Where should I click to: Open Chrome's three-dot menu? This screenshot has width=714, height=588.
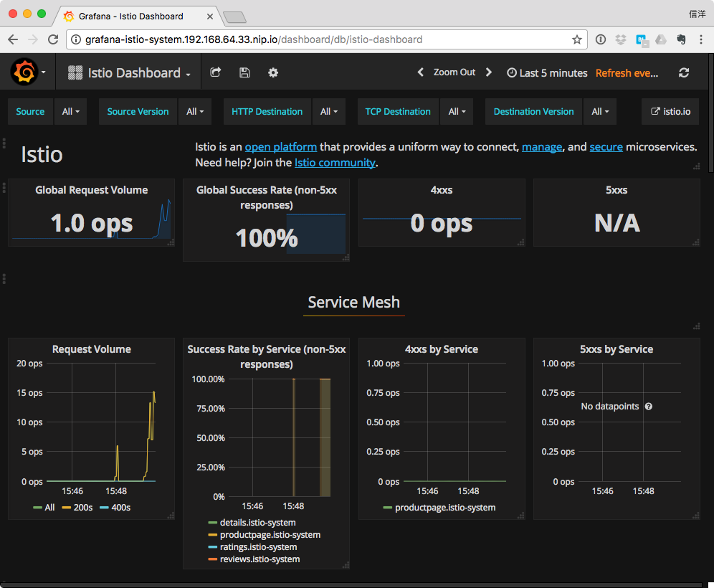click(x=701, y=39)
